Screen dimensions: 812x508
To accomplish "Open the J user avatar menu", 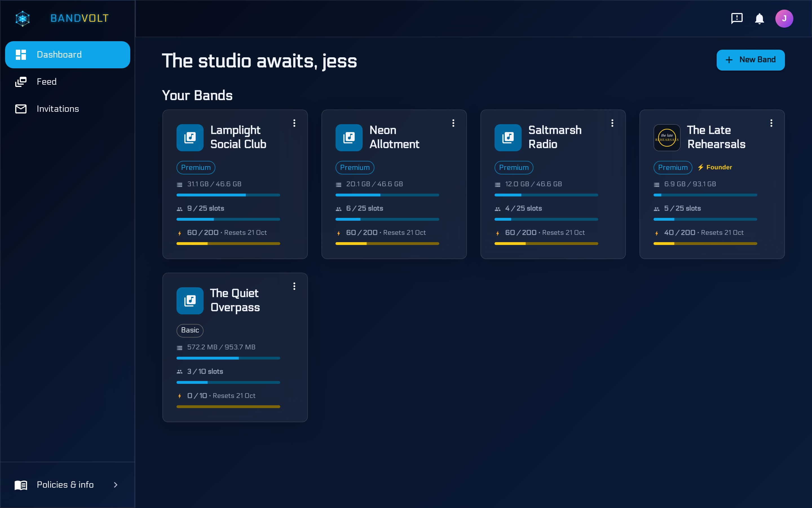I will click(x=784, y=18).
